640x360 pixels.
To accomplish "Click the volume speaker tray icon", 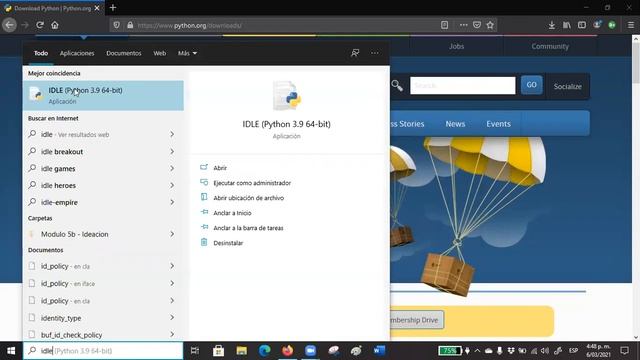I will coord(545,351).
